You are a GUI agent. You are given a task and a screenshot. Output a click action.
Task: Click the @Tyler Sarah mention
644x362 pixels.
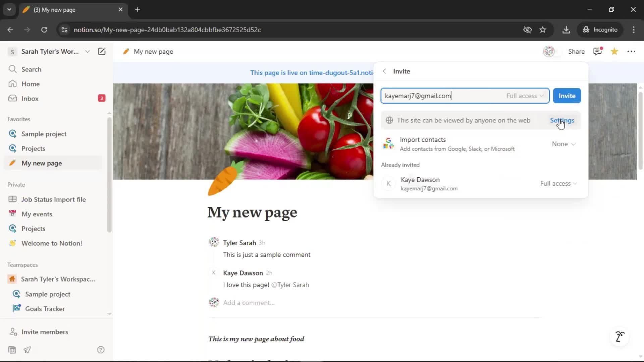click(290, 285)
